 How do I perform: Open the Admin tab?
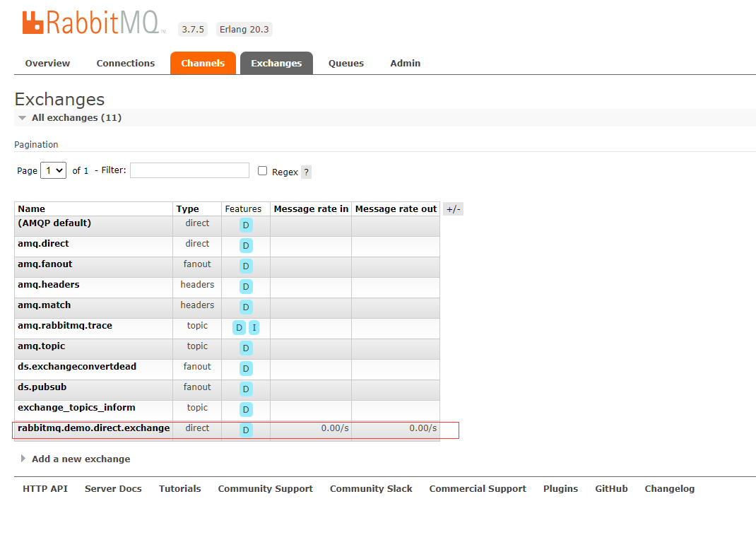point(406,63)
